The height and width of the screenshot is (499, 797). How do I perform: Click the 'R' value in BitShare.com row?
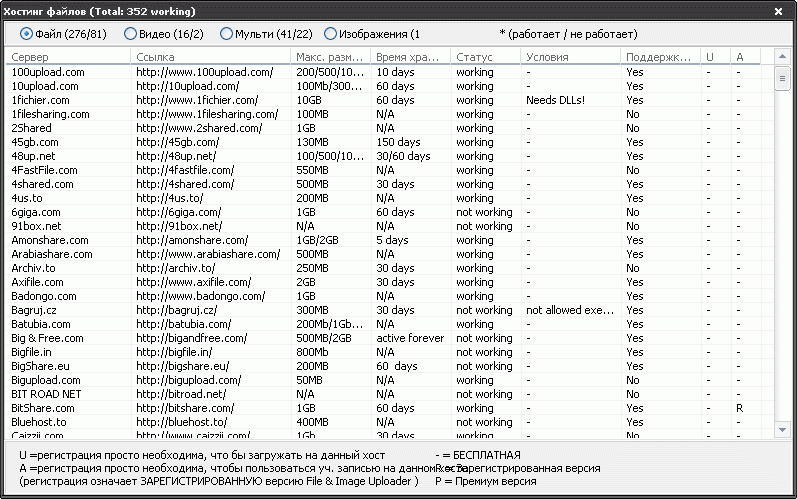click(740, 408)
